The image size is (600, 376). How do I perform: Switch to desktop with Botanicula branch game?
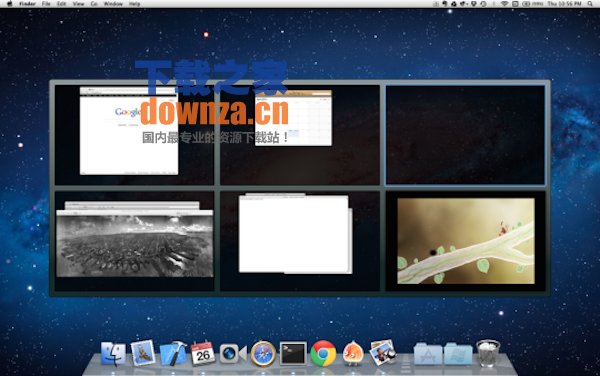click(465, 241)
